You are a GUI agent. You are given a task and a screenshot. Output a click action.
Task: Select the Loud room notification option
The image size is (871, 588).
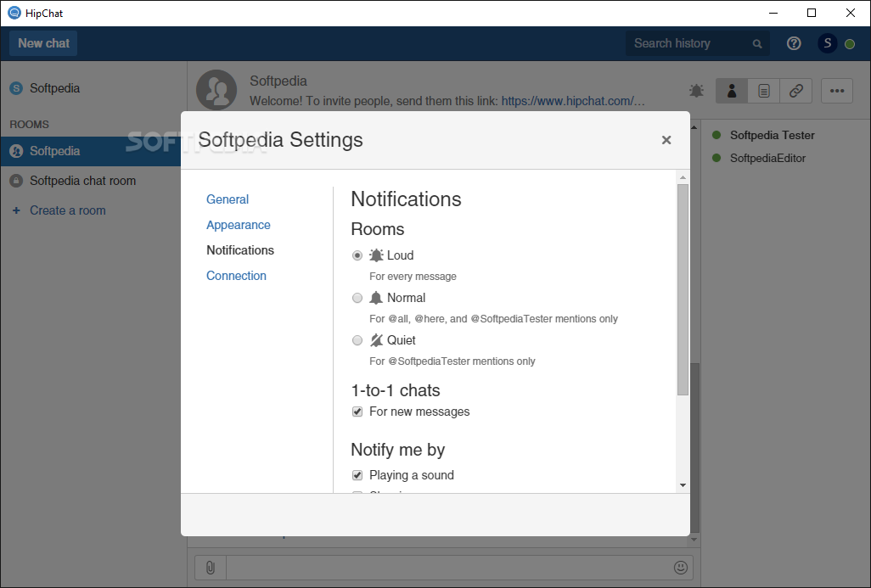point(357,255)
